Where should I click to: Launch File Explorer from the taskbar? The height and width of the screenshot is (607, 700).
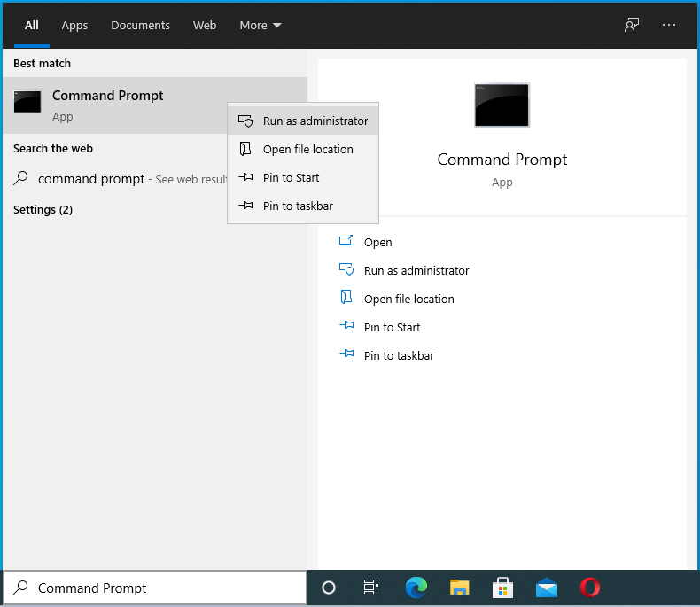tap(459, 588)
